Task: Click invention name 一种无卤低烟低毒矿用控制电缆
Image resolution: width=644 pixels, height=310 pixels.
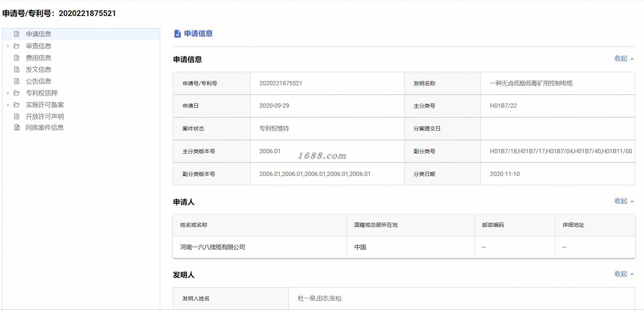Action: pos(531,83)
